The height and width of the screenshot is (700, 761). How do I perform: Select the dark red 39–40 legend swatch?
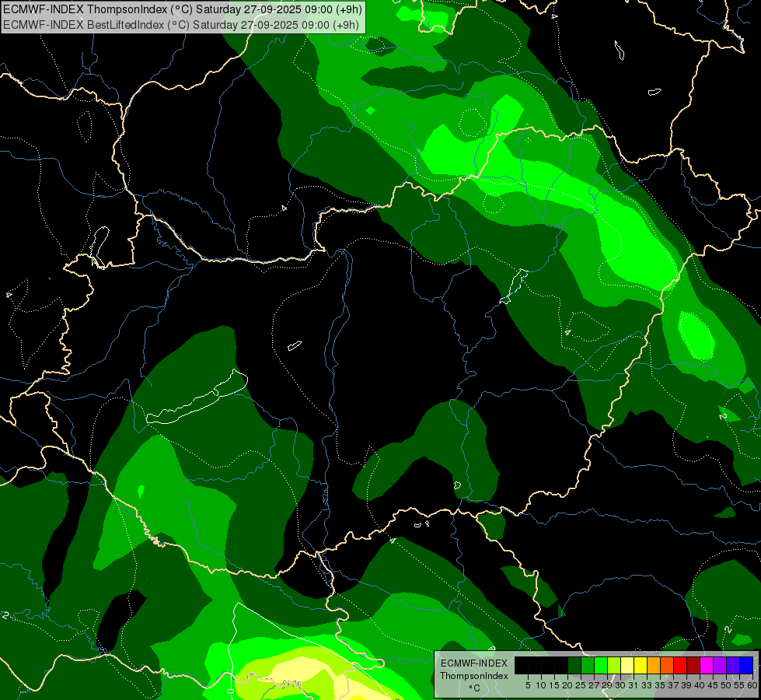click(693, 665)
